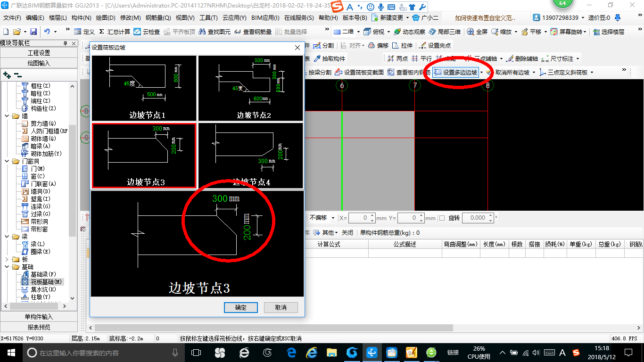Open 查找图元 find element tool
Image resolution: width=644 pixels, height=362 pixels.
[215, 32]
